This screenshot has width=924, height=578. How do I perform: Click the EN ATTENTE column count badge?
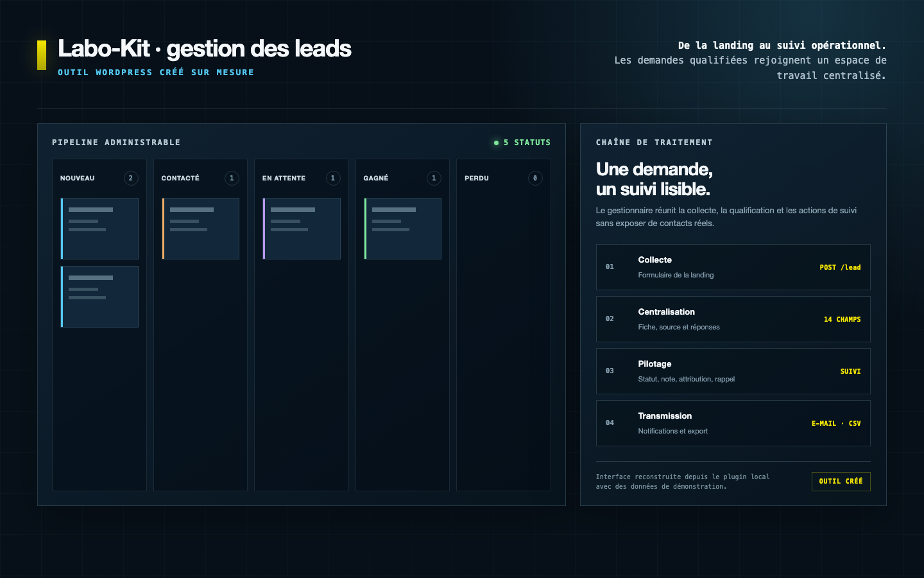[x=333, y=178]
